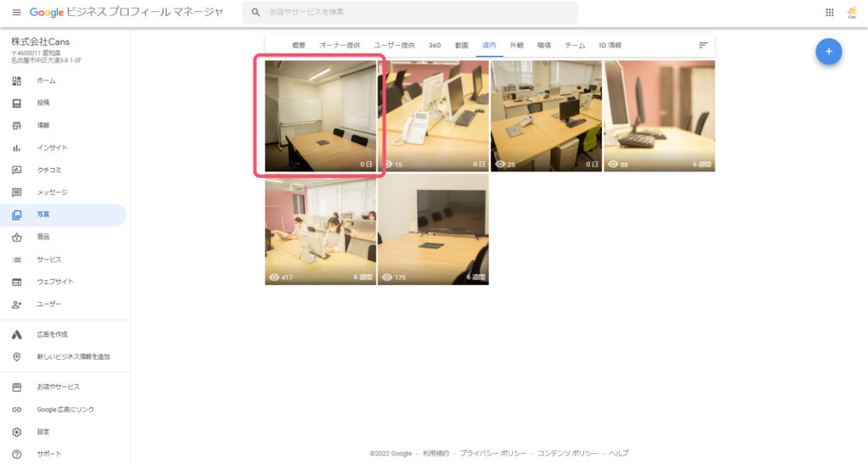
Task: Open the TV monitor photo with 175 views
Action: click(432, 229)
